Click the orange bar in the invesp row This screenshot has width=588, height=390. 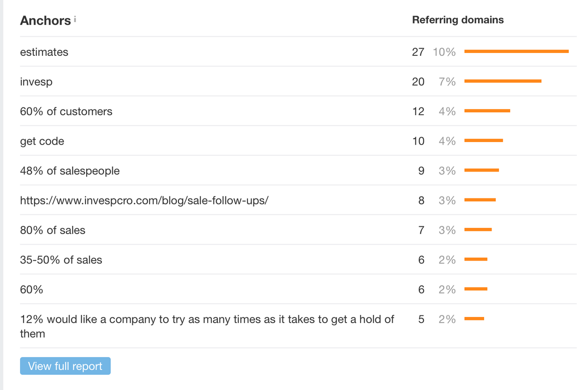click(503, 81)
